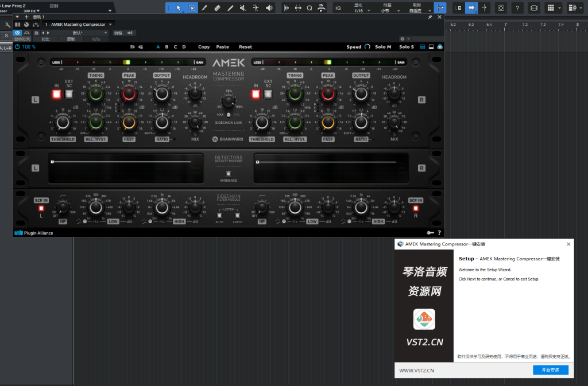Select the Eraser tool
Viewport: 588px width, 386px height.
tap(218, 8)
